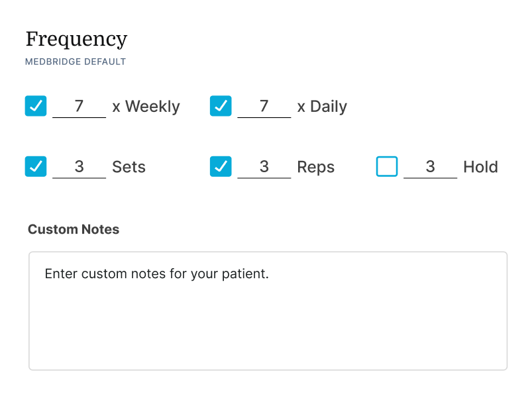Click the Custom Notes heading label
The width and height of the screenshot is (532, 396).
pos(74,230)
